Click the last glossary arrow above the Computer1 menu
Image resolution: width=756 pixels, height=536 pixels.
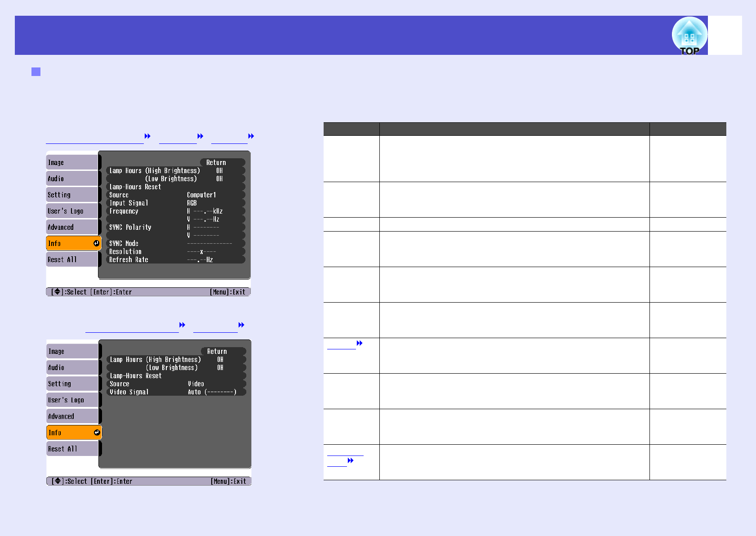point(251,136)
